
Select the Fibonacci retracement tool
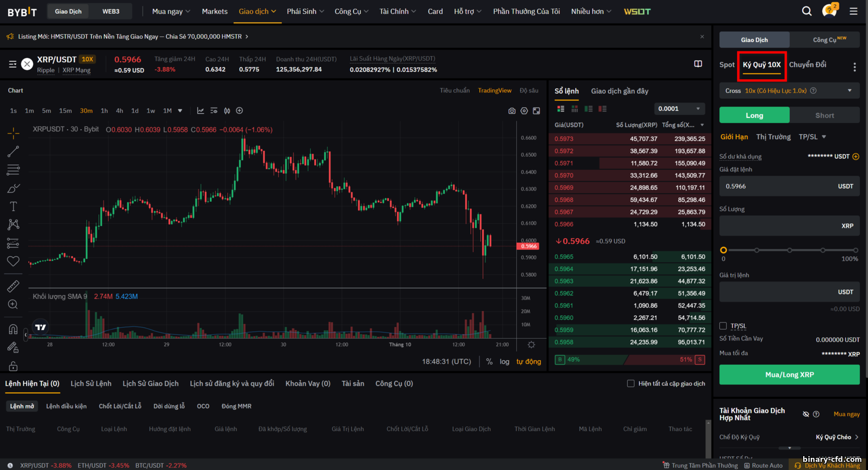[13, 170]
